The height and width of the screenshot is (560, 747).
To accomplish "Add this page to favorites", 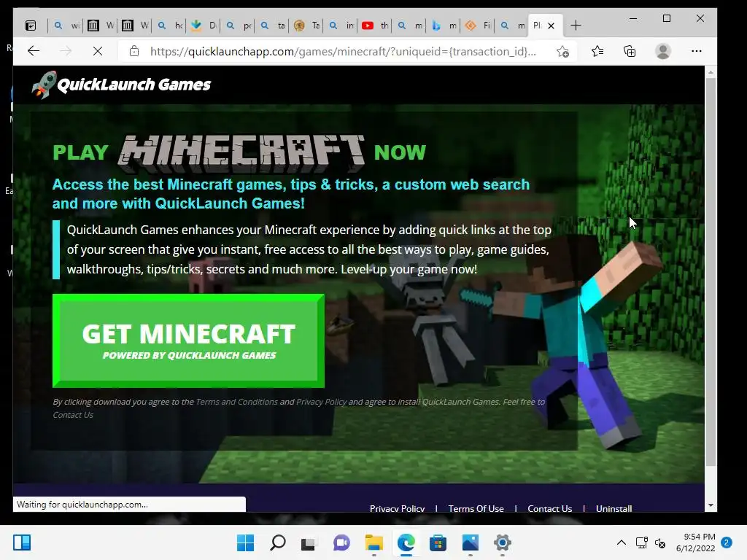I will 562,51.
